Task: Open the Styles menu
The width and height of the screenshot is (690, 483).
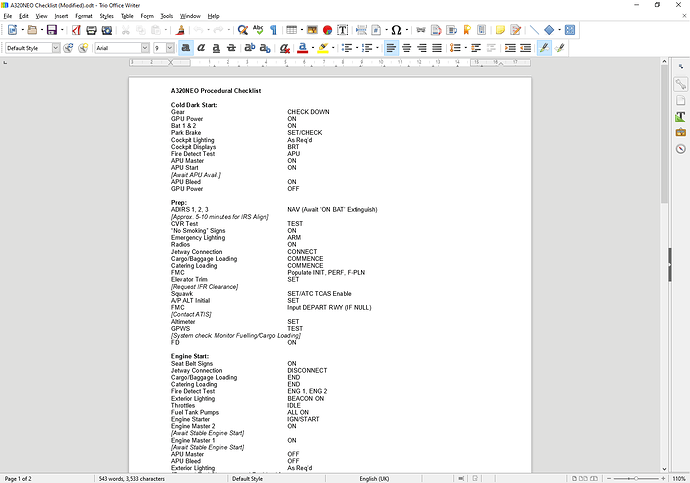Action: [x=106, y=16]
